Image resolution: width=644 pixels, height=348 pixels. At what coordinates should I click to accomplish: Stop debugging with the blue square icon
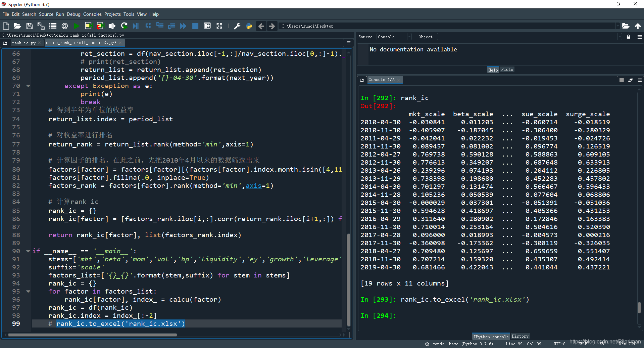tap(195, 26)
